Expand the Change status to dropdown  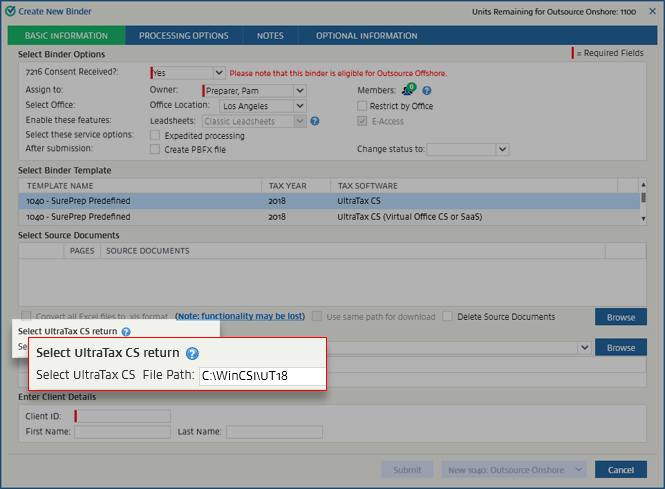[502, 150]
